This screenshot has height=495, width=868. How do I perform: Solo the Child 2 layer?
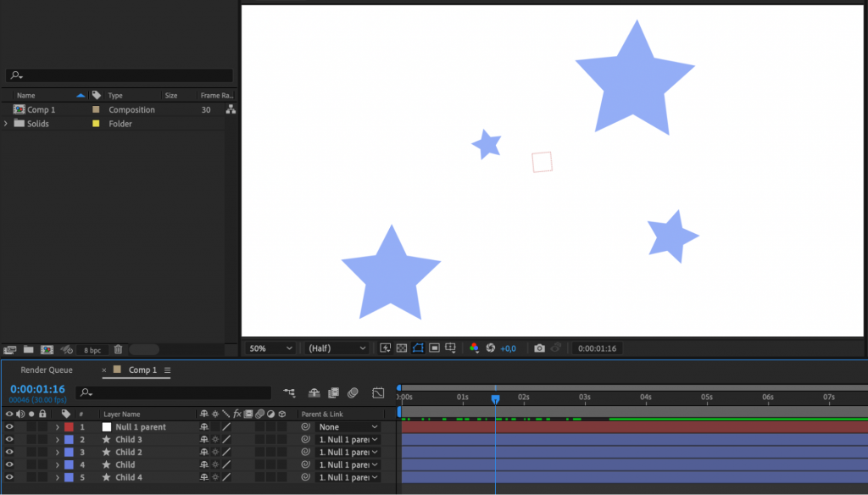pyautogui.click(x=32, y=452)
